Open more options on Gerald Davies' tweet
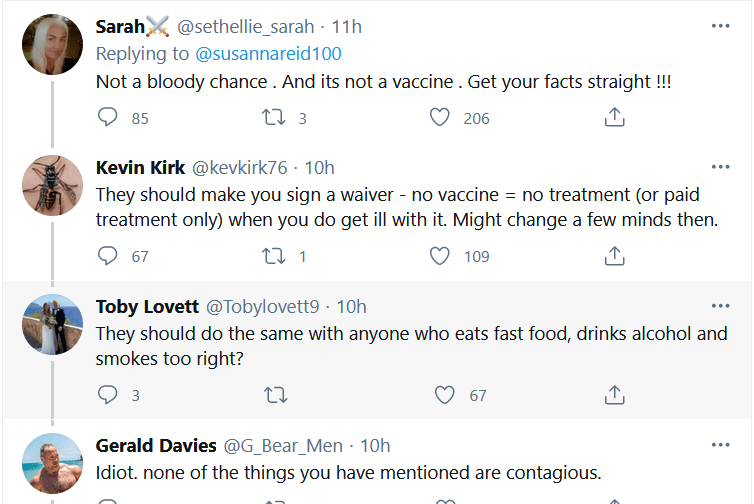The image size is (754, 504). (721, 444)
